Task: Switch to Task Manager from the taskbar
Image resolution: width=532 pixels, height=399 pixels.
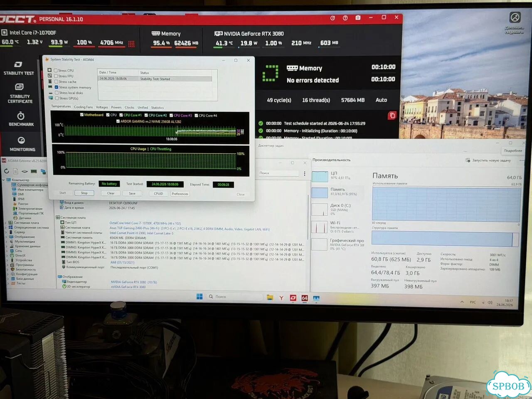Action: pyautogui.click(x=316, y=298)
